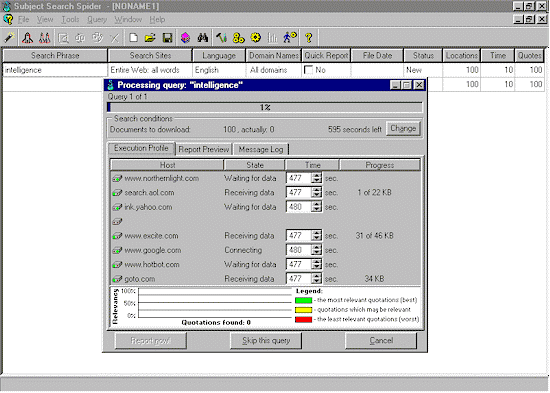Click the host icon beside ink.yahoo.com

117,207
